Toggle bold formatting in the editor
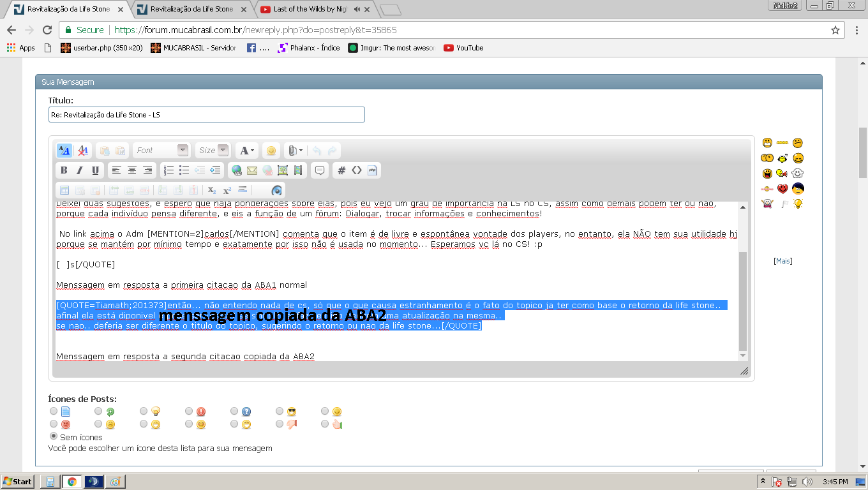Viewport: 868px width, 490px height. click(64, 170)
